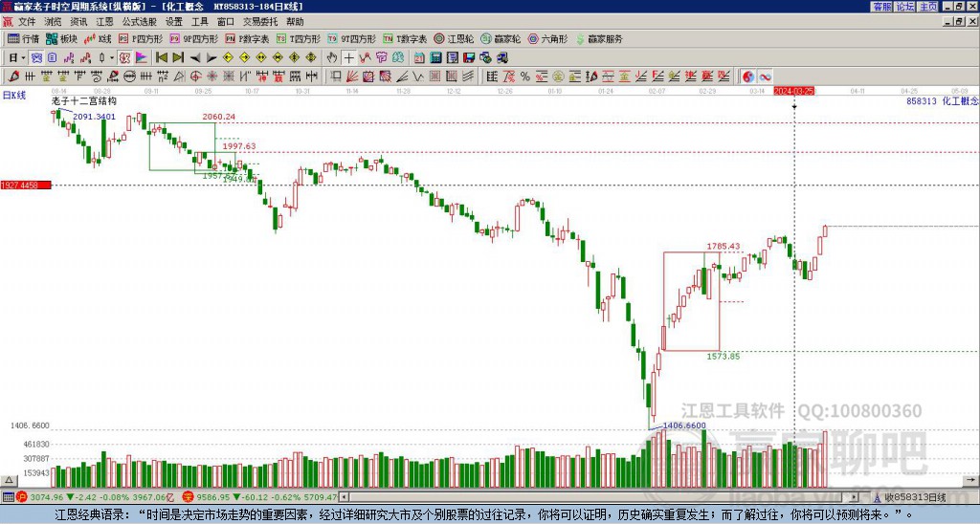
Task: Click the 1573.85 low price label
Action: tap(724, 357)
